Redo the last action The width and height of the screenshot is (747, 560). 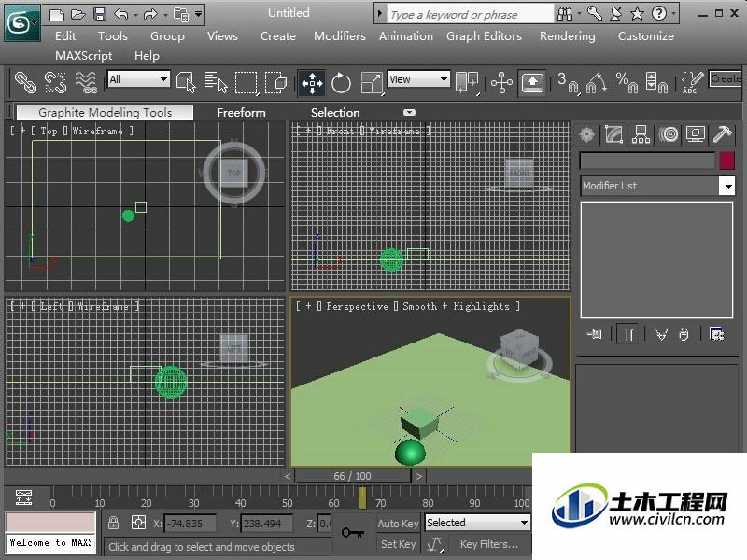[150, 14]
